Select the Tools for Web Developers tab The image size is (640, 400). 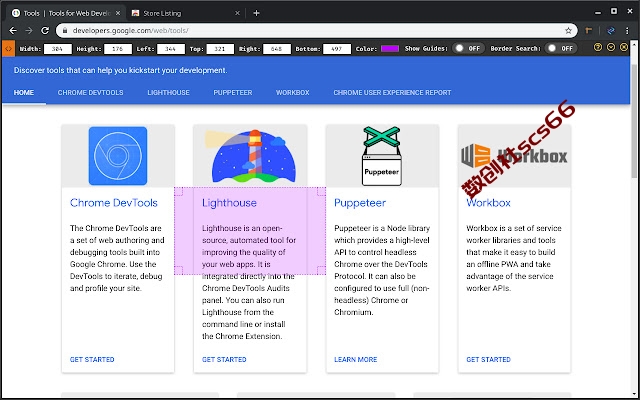click(x=66, y=13)
